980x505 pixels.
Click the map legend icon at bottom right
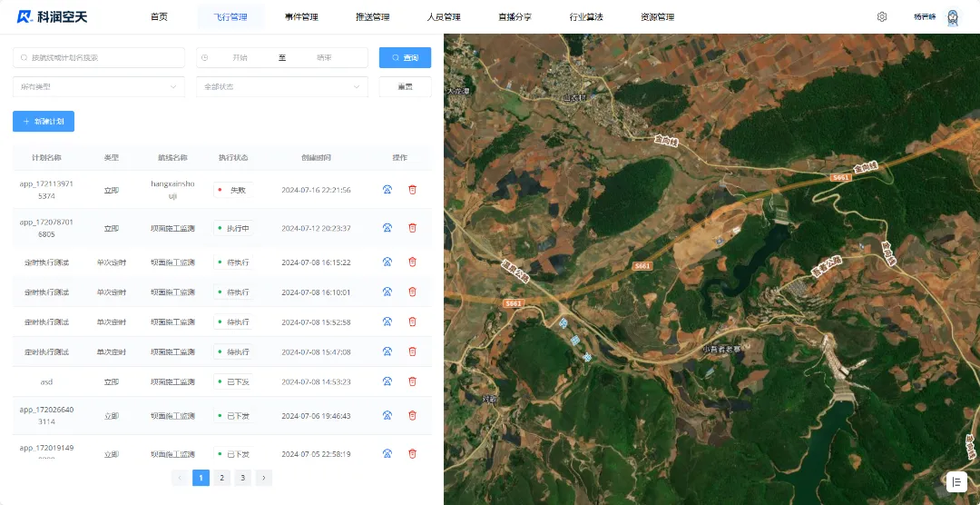[x=956, y=481]
